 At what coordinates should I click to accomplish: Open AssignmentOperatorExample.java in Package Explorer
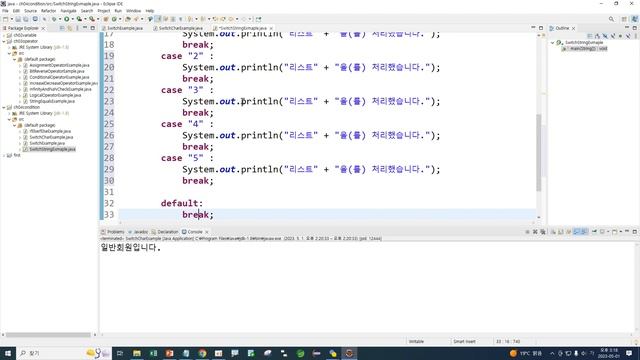(x=59, y=65)
